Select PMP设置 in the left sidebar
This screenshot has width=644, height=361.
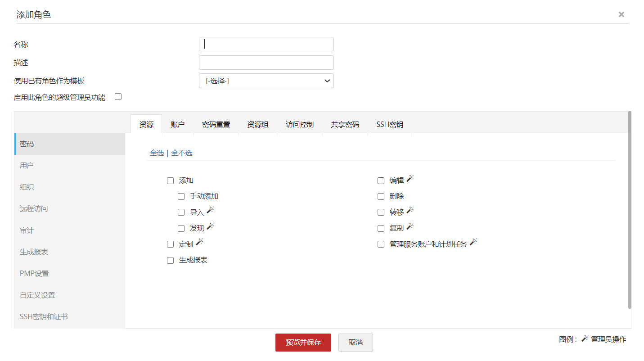pos(34,274)
